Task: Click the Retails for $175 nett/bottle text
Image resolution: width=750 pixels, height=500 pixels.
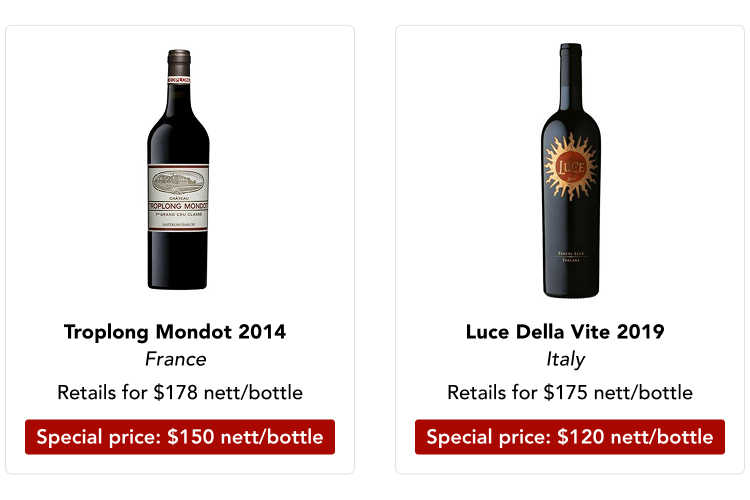Action: pyautogui.click(x=570, y=392)
